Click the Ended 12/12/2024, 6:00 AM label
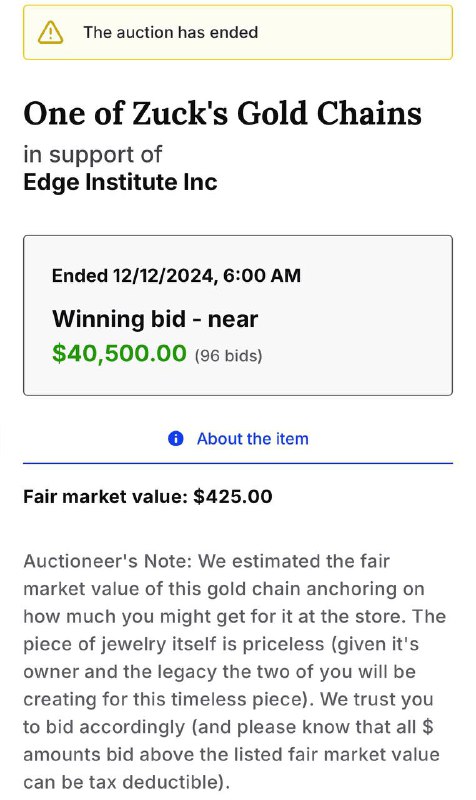476x800 pixels. click(177, 276)
